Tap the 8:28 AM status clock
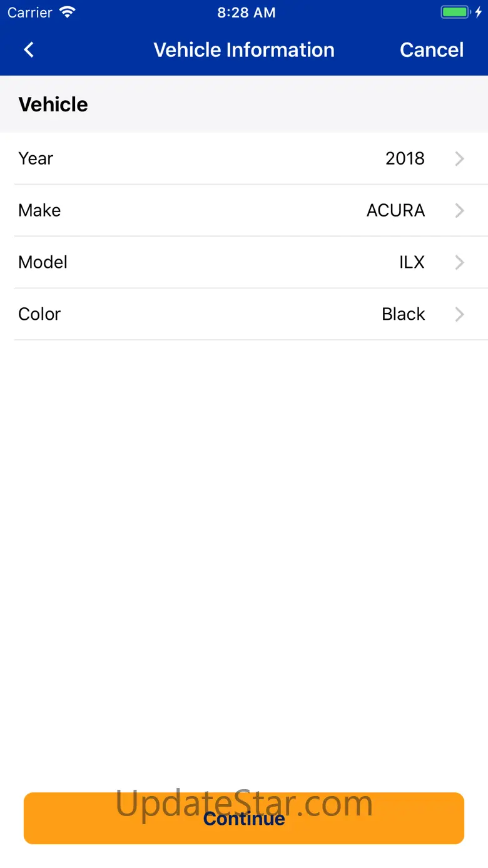Viewport: 488px width, 868px height. pyautogui.click(x=246, y=13)
